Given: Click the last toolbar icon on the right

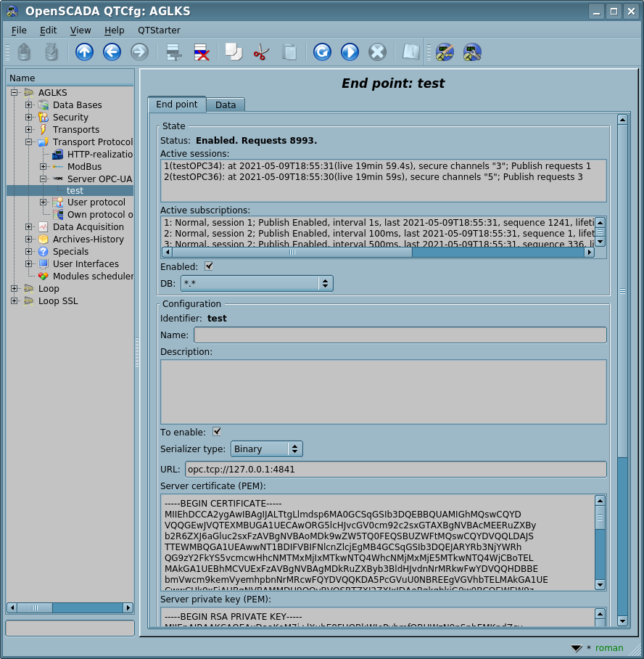Looking at the screenshot, I should click(472, 52).
